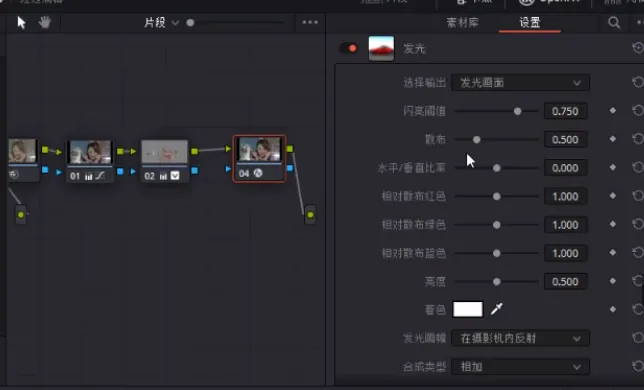This screenshot has width=644, height=390.
Task: Switch to the 素材库 tab
Action: click(462, 23)
